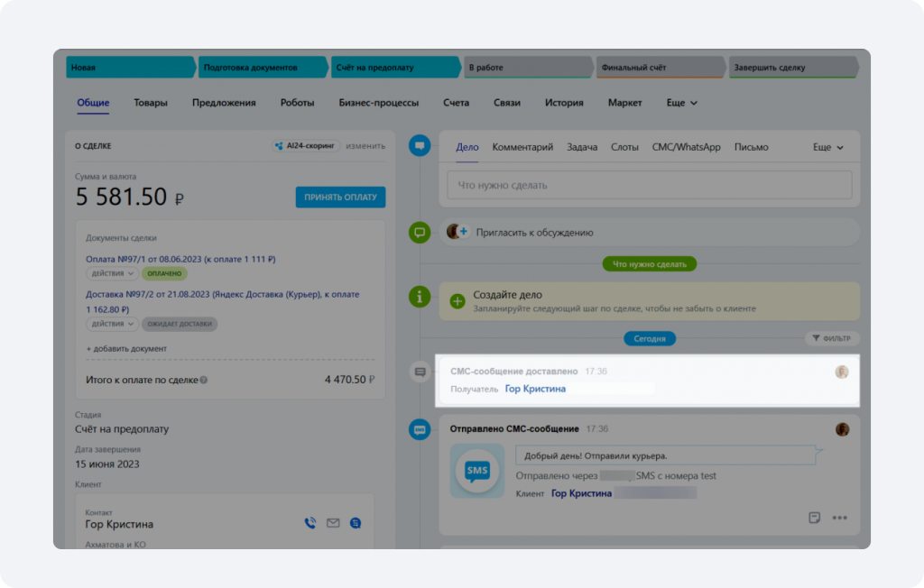Click the AI24-скоринг badge
924x588 pixels.
[x=305, y=145]
